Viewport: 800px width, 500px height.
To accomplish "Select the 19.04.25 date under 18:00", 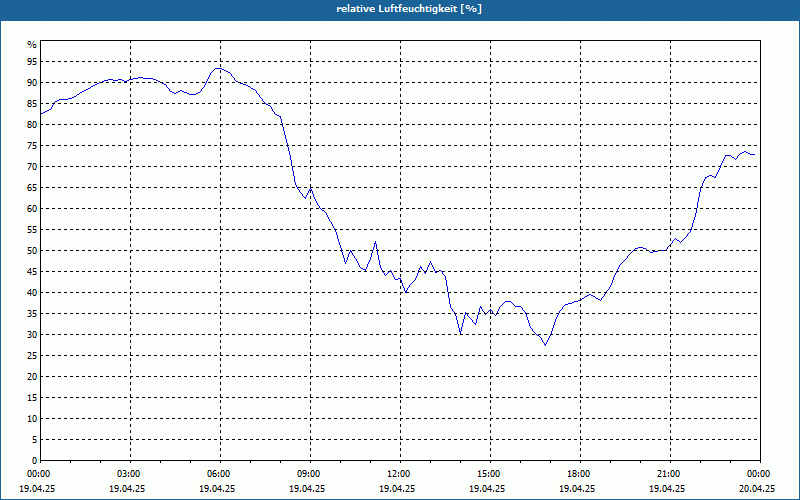I will pos(577,488).
